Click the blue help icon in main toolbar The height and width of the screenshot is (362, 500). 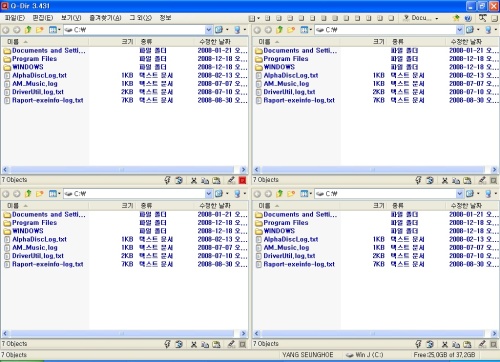click(x=468, y=18)
